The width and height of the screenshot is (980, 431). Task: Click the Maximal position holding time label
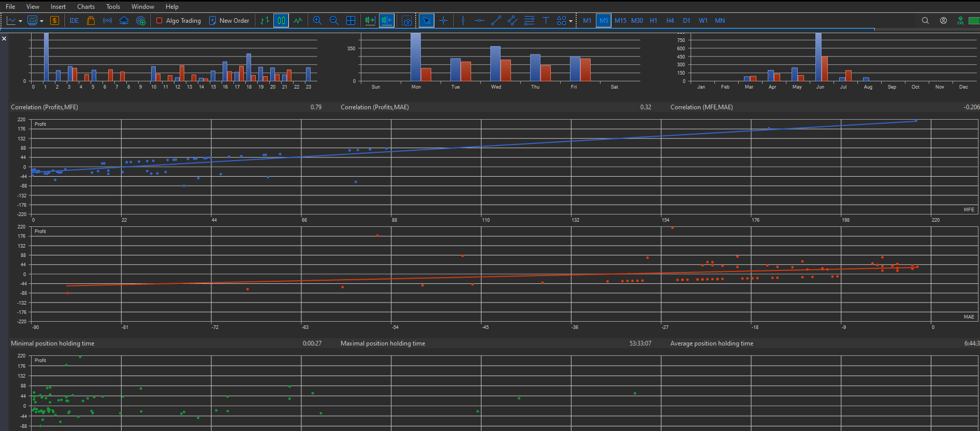click(383, 343)
